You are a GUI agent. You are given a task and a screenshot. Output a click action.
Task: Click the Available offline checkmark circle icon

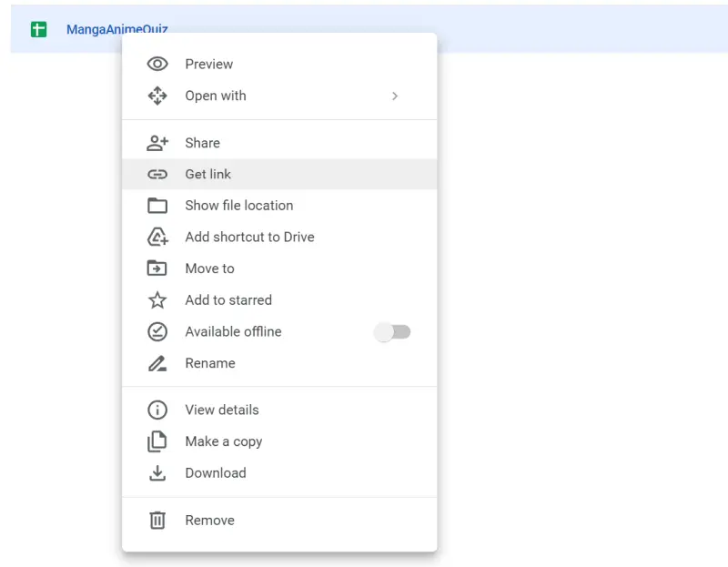157,332
